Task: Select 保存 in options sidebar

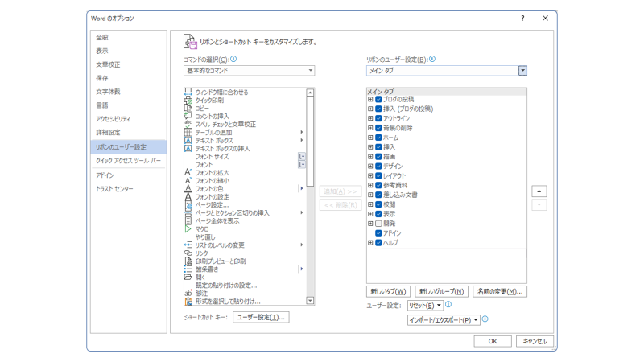Action: (x=129, y=78)
